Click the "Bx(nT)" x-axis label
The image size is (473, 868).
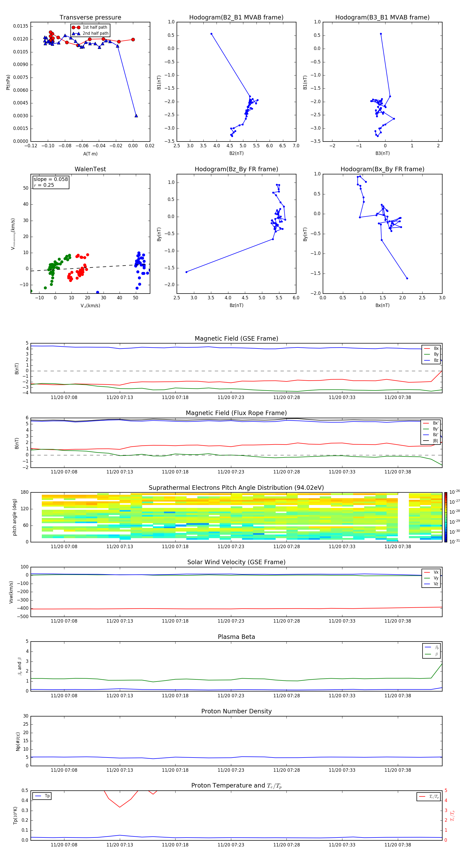[x=382, y=305]
